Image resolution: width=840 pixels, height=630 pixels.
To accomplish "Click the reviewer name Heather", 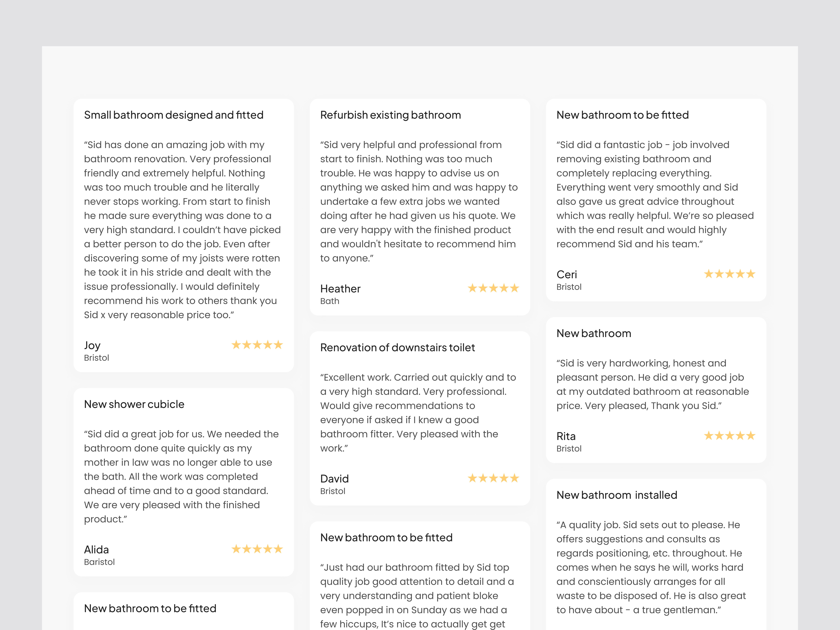I will click(340, 289).
